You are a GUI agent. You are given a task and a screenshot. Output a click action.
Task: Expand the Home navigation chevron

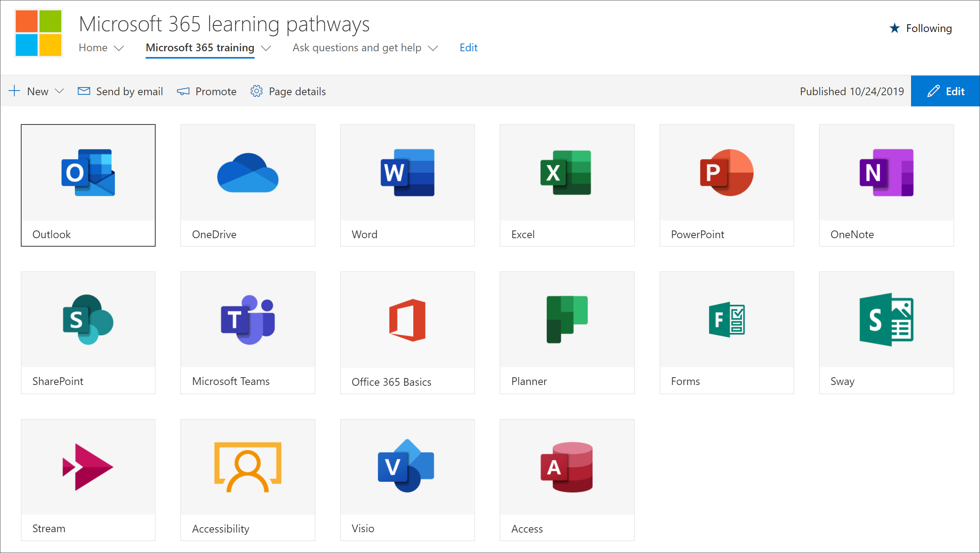[119, 48]
